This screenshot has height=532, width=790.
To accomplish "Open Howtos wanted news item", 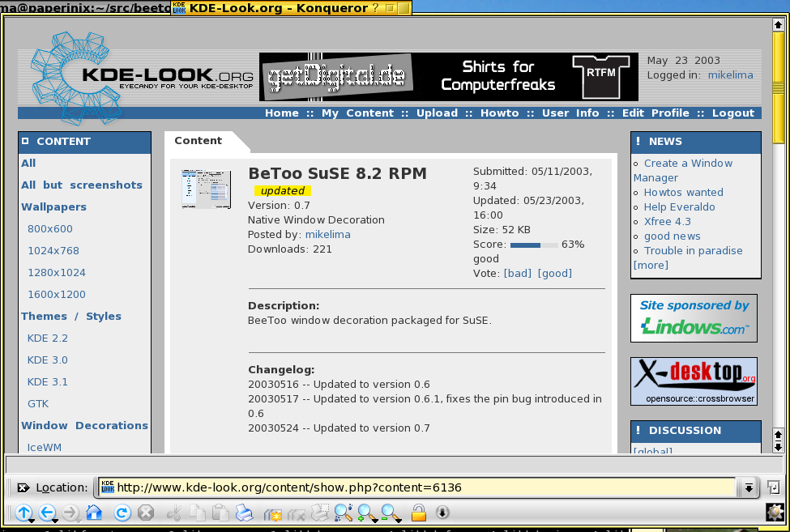I will tap(683, 192).
